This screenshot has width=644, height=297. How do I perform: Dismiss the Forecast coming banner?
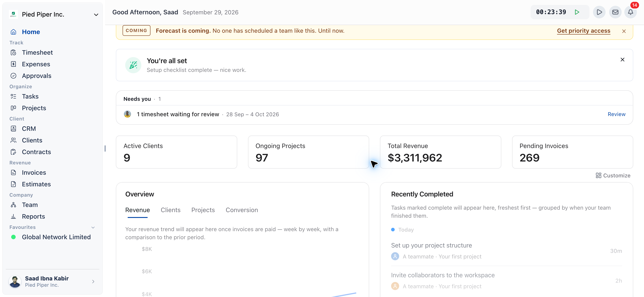(x=624, y=31)
